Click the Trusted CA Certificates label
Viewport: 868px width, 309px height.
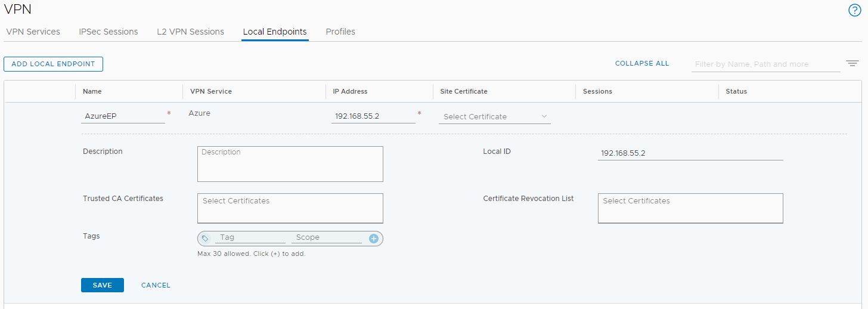[123, 199]
